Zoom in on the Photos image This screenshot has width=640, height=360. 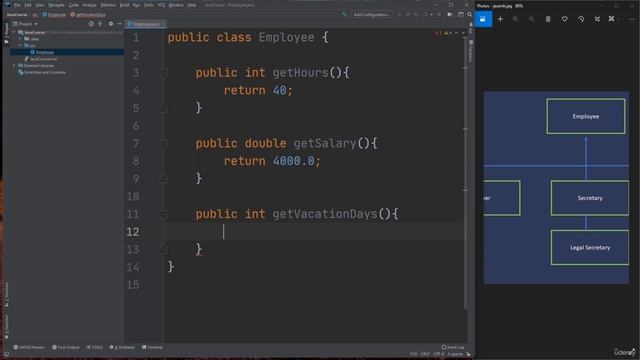click(x=516, y=19)
